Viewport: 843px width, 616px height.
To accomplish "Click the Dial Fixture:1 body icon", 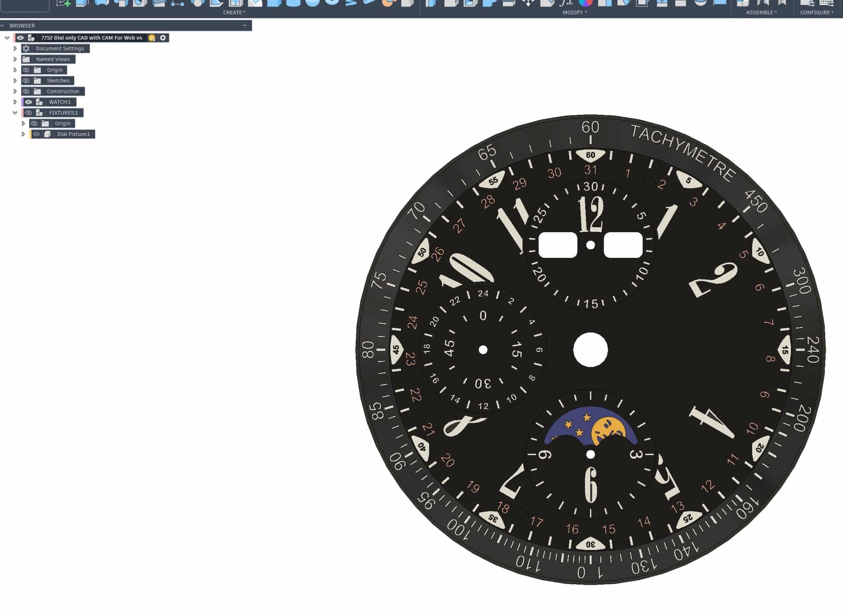I will (x=47, y=134).
